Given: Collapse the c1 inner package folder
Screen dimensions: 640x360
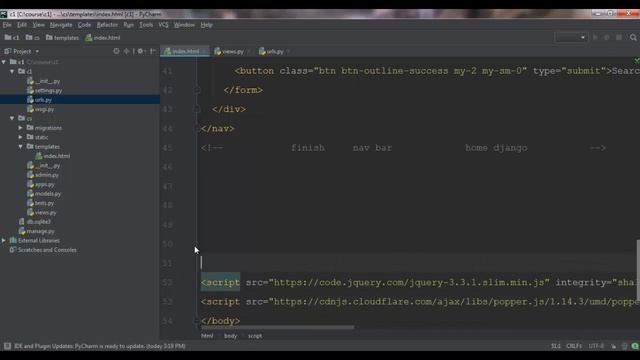Looking at the screenshot, I should click(x=12, y=71).
